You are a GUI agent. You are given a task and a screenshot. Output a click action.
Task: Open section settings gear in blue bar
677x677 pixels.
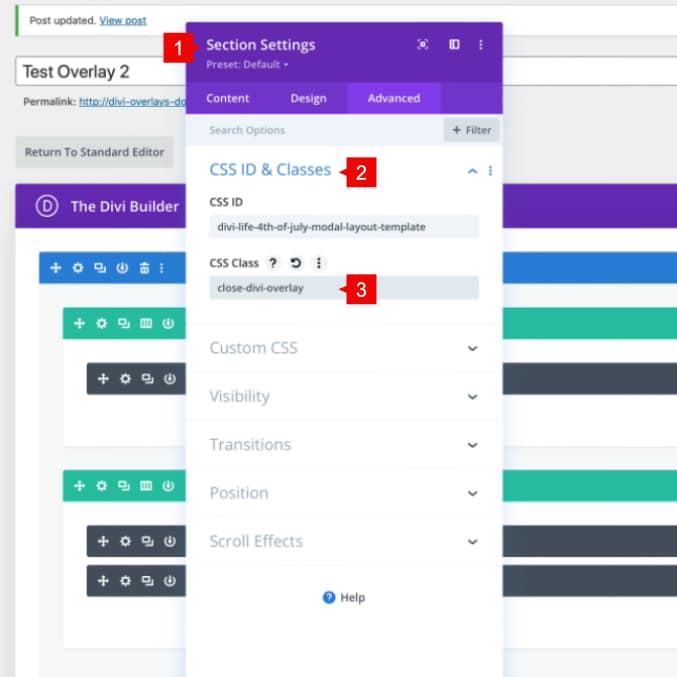click(77, 268)
